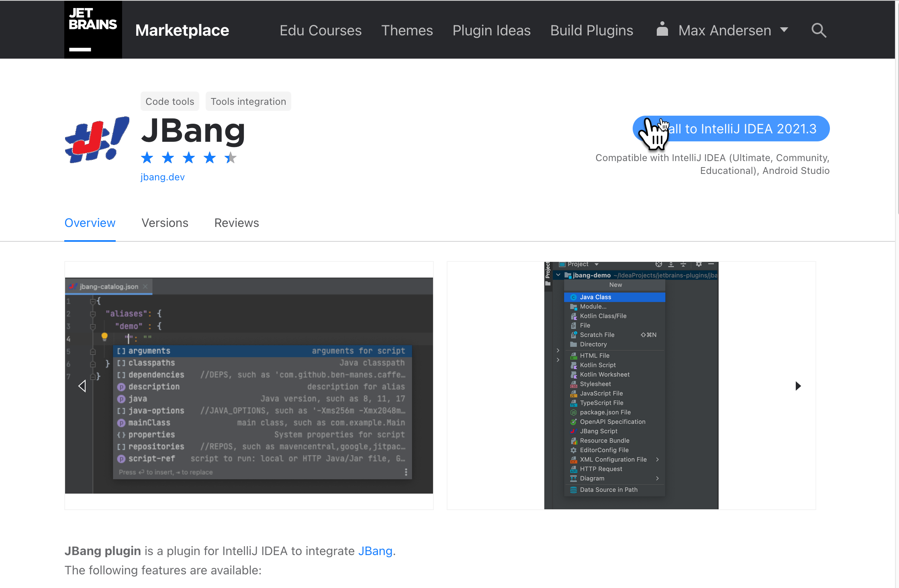Show next screenshot with right arrow

coord(798,386)
